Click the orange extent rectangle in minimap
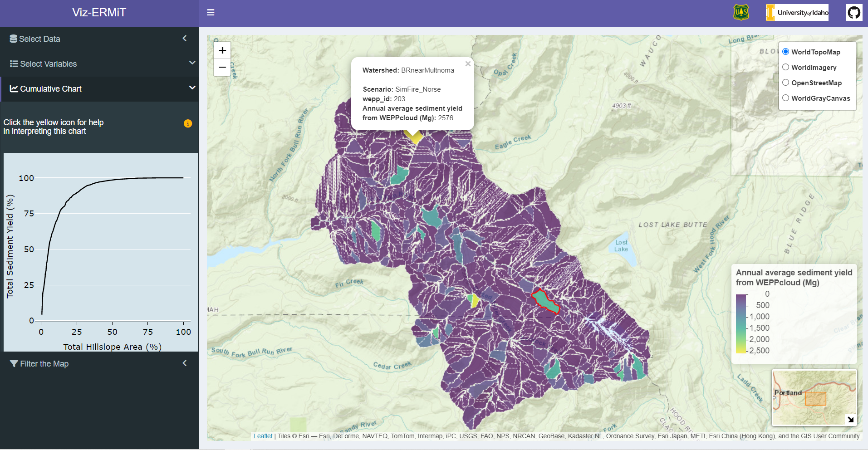 tap(815, 399)
